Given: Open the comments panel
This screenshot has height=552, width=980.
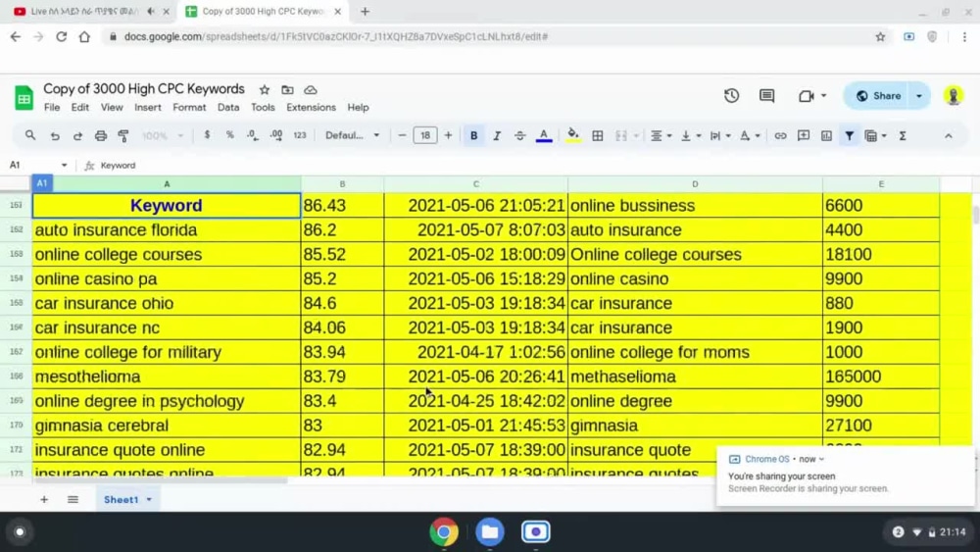Looking at the screenshot, I should 767,96.
